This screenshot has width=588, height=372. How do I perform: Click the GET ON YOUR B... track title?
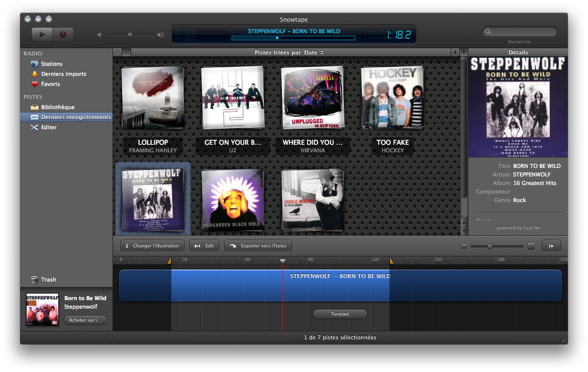233,142
